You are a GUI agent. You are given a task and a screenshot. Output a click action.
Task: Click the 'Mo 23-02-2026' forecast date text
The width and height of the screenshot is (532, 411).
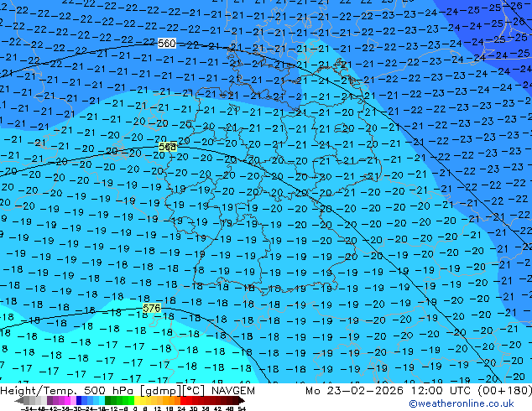point(354,391)
